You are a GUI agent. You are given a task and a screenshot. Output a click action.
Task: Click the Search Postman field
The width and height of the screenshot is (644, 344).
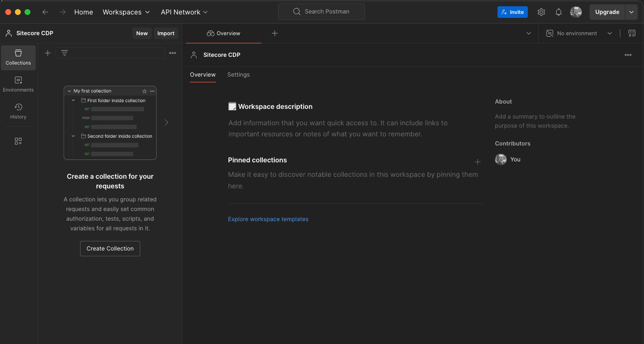click(322, 12)
